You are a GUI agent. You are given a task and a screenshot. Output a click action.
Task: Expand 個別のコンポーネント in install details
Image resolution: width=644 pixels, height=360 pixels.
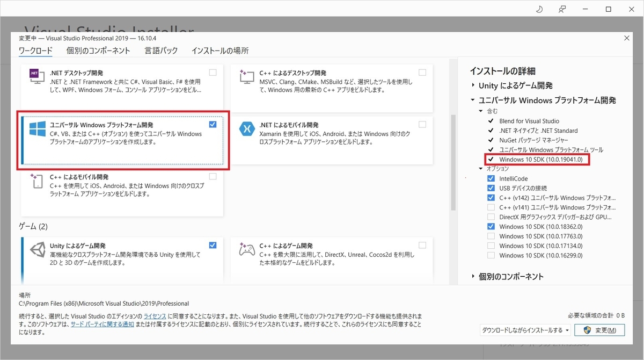tap(473, 277)
